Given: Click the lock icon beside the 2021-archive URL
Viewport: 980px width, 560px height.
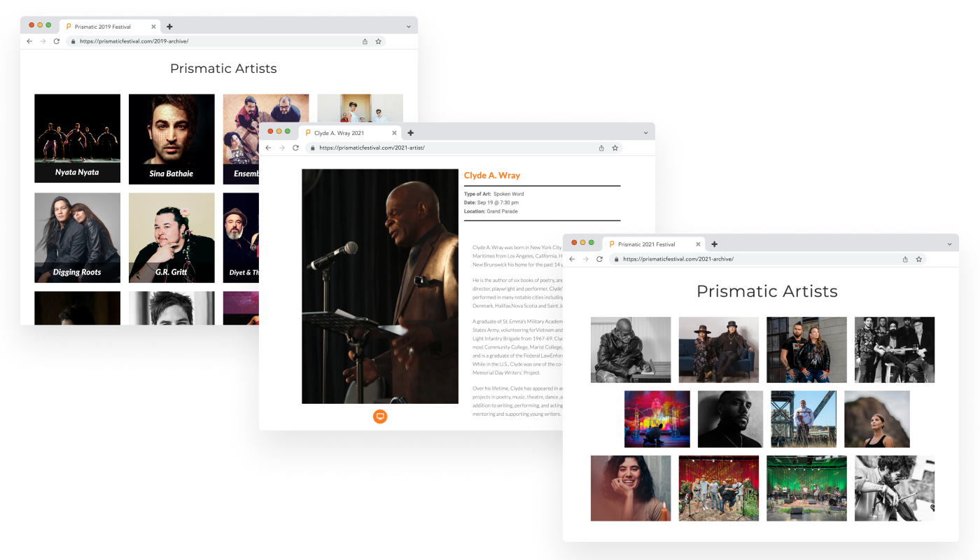Looking at the screenshot, I should click(x=616, y=259).
